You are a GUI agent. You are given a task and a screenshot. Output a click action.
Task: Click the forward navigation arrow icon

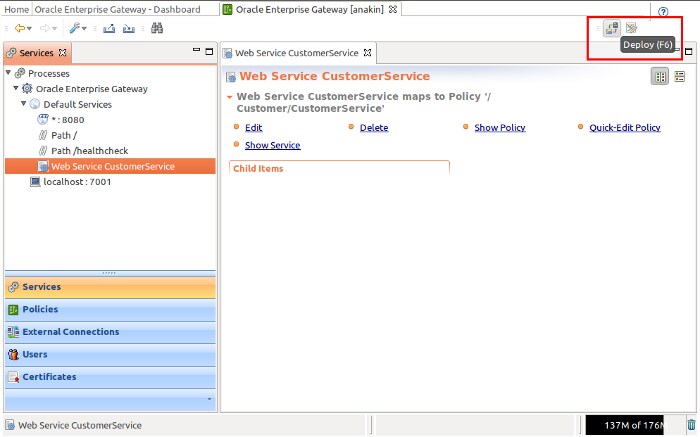pyautogui.click(x=45, y=29)
